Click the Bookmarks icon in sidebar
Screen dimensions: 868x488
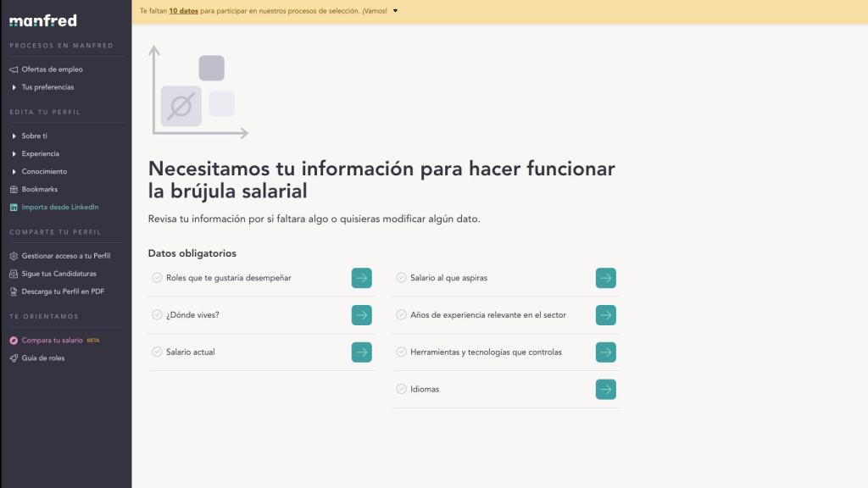point(14,189)
